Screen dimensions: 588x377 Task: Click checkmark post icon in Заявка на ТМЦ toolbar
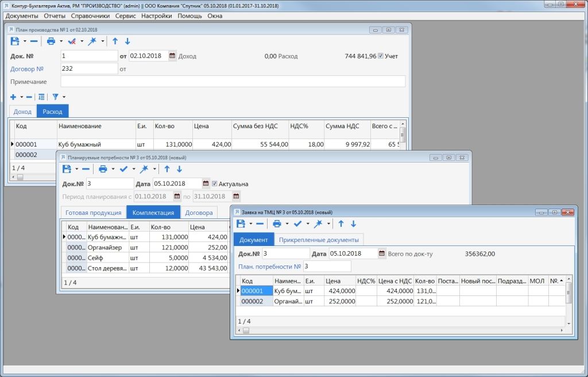[x=297, y=224]
